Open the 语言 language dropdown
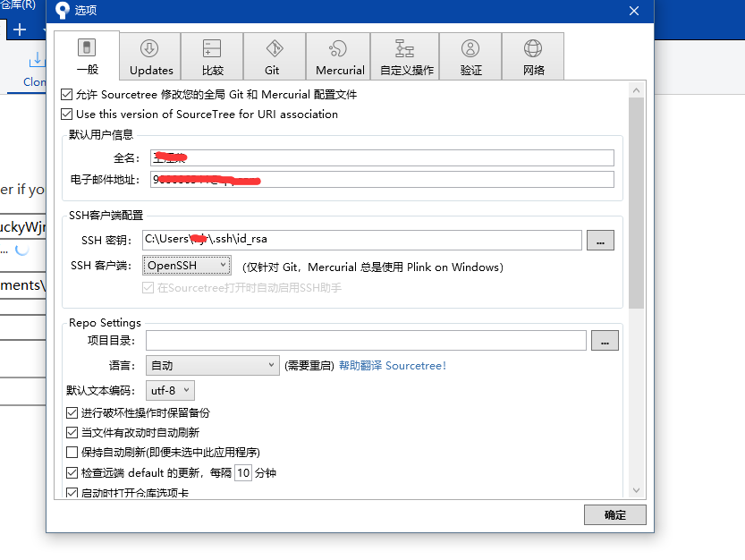 click(212, 366)
